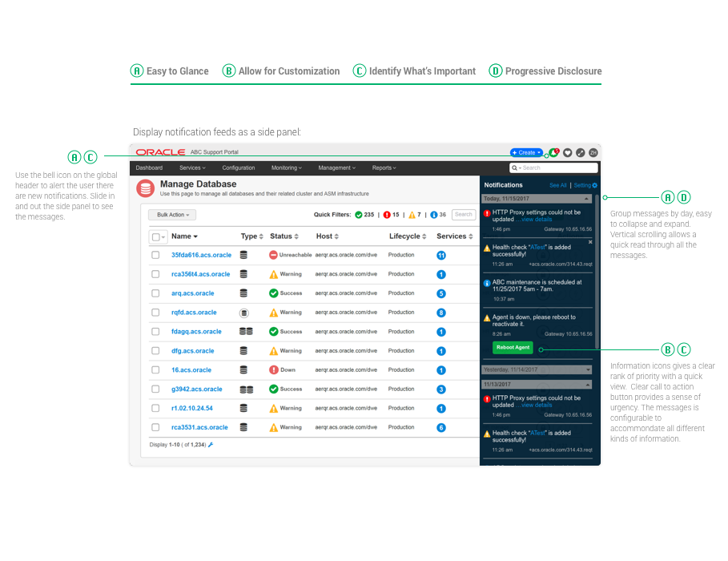This screenshot has width=728, height=561.
Task: Click the wrench icon beside the display count
Action: 211,444
